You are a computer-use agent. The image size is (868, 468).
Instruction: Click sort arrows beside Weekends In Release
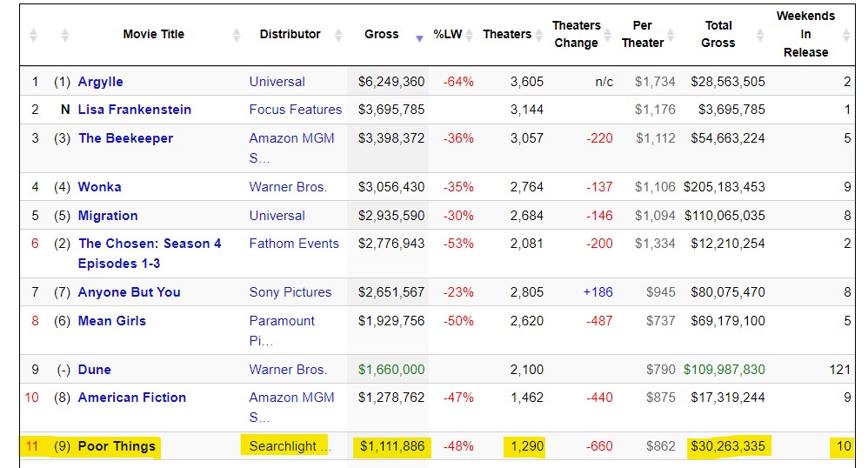coord(847,35)
